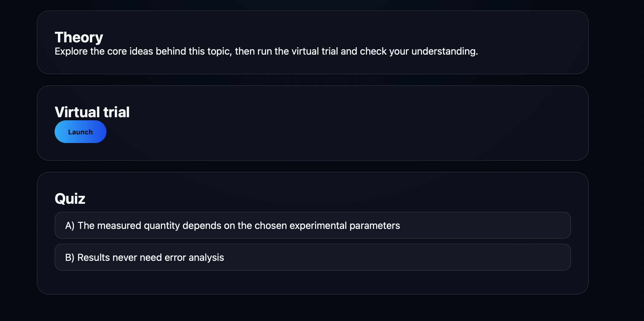Viewport: 644px width, 321px height.
Task: Click the blue gradient Launch button
Action: click(x=80, y=132)
